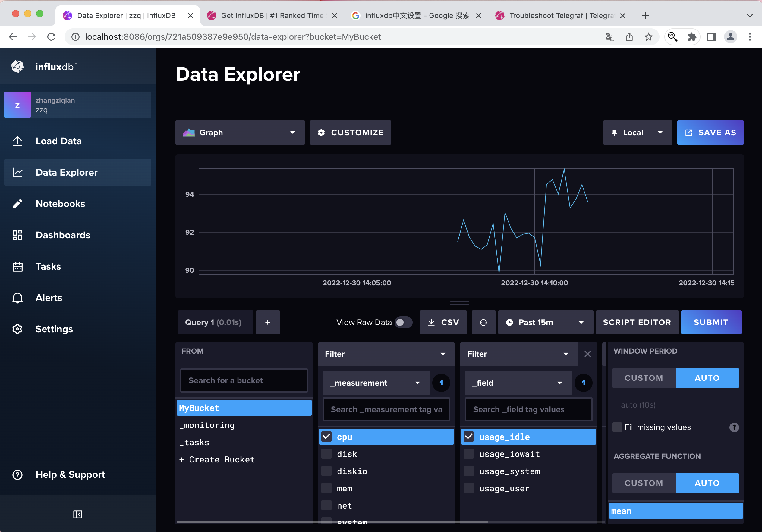
Task: Click the Google Translate icon
Action: [x=610, y=37]
